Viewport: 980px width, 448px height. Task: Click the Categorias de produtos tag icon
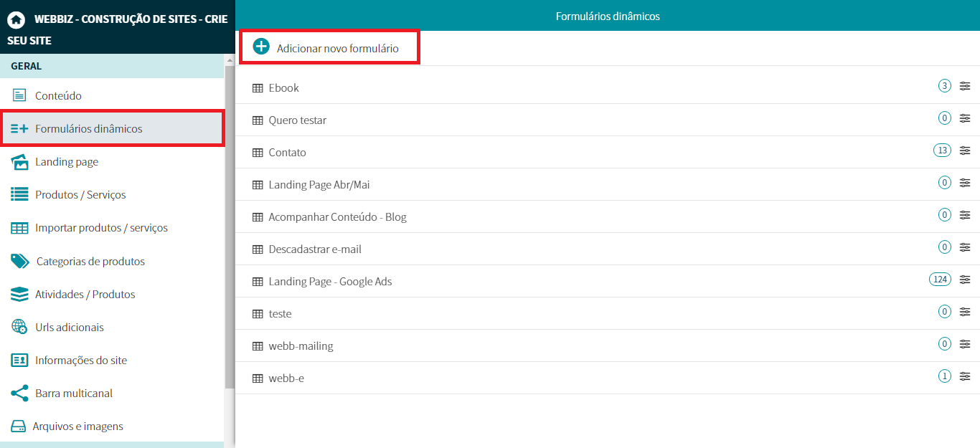19,261
